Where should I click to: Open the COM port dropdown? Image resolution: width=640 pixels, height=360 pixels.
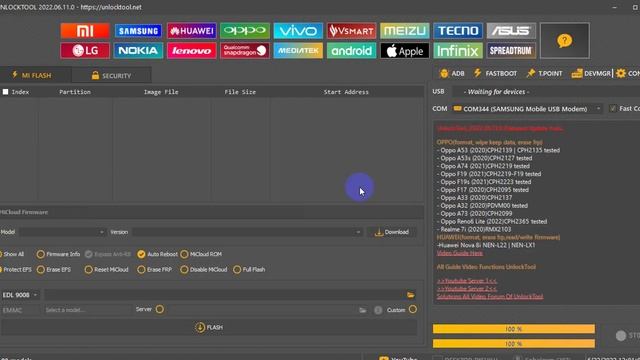coord(527,109)
